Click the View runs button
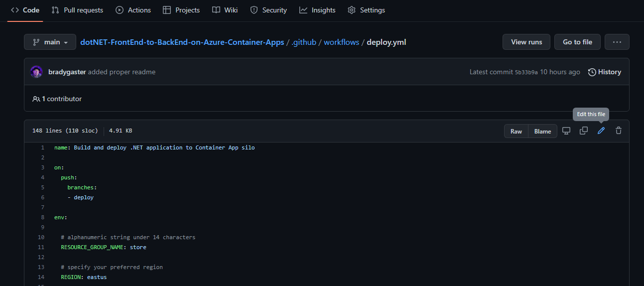 [526, 42]
